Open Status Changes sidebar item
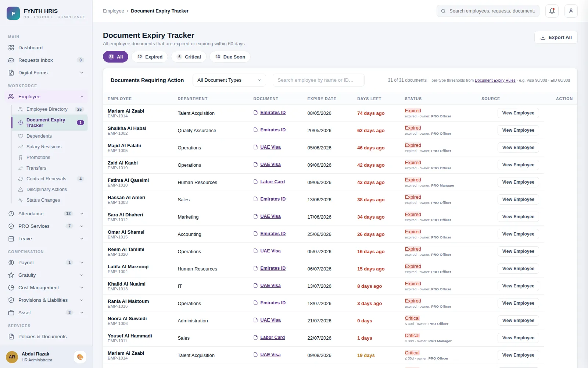Screen dimensions: 588x368 coord(50,200)
